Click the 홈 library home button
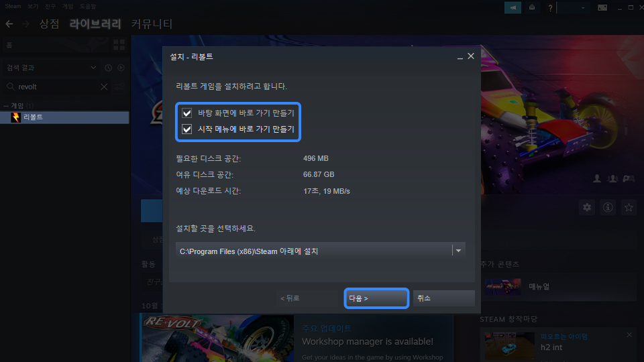 (56, 45)
